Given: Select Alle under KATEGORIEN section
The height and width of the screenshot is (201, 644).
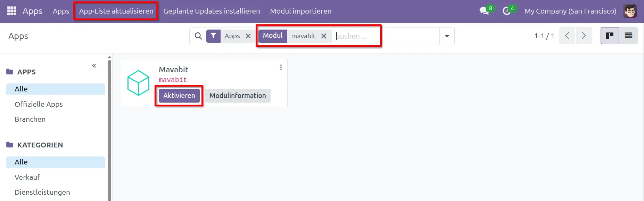Looking at the screenshot, I should [x=56, y=162].
